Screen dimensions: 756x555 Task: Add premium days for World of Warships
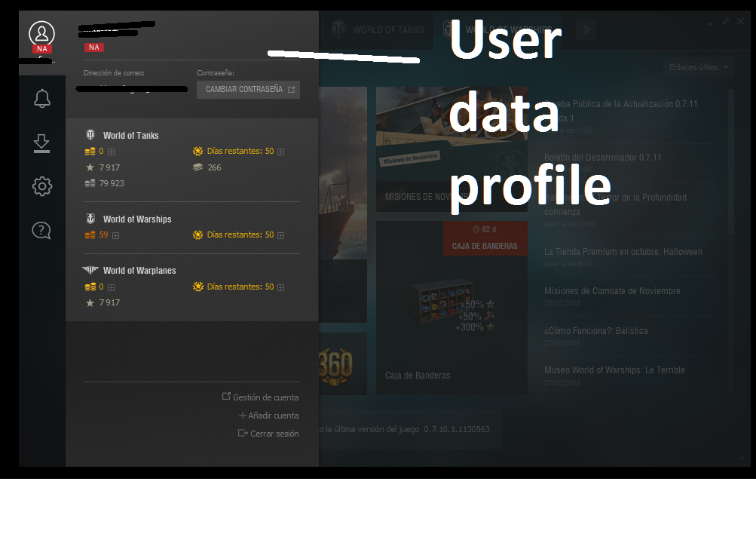[x=281, y=235]
